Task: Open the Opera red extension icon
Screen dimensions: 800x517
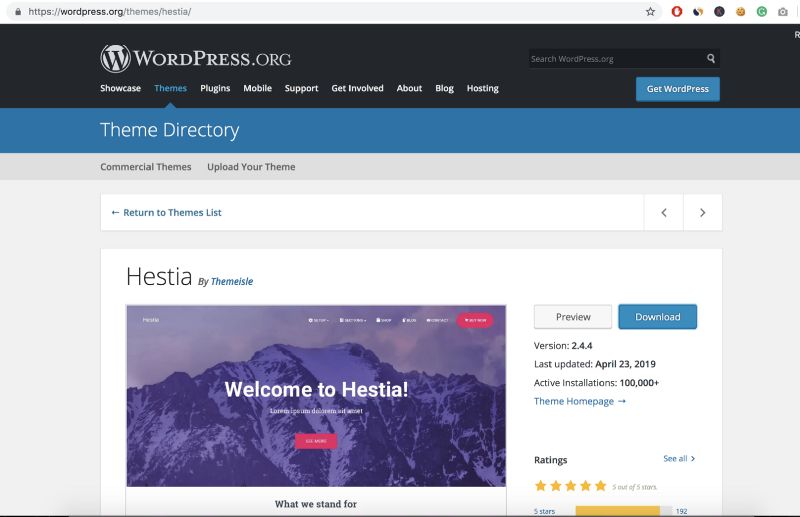Action: [677, 11]
